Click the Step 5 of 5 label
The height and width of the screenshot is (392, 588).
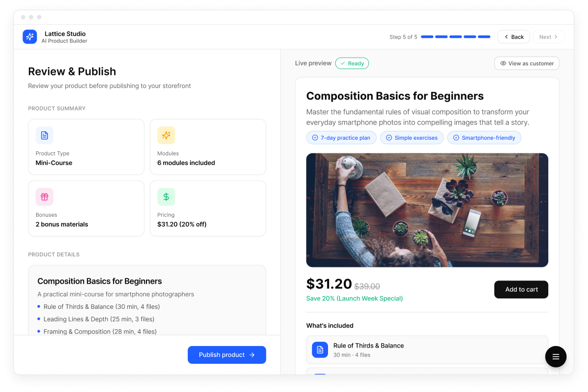pyautogui.click(x=403, y=37)
